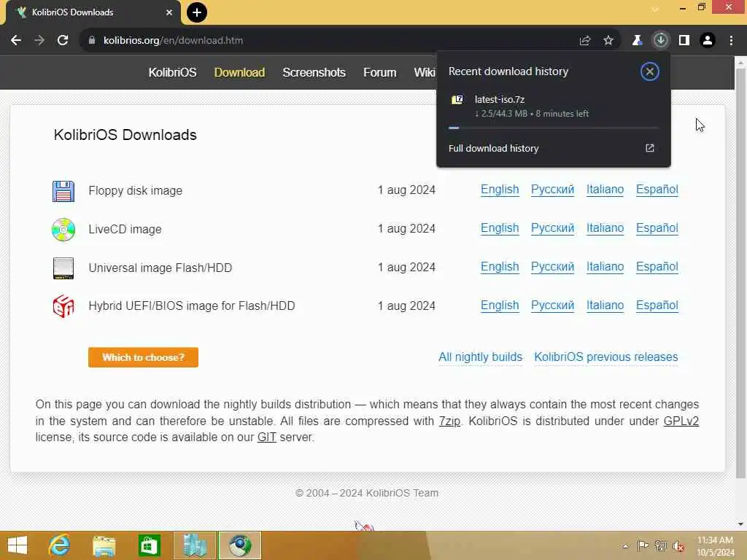Download Floppy disk image in Español
This screenshot has width=747, height=560.
point(657,190)
